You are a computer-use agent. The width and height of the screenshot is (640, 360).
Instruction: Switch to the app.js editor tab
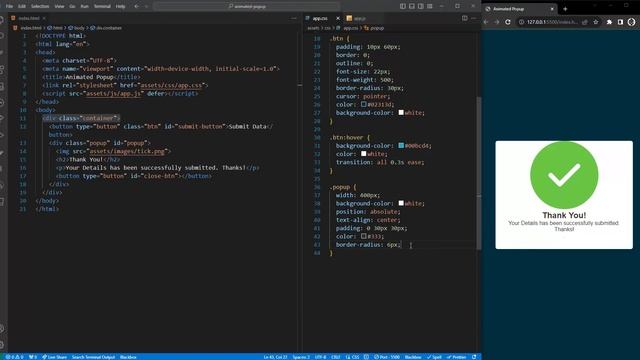(x=360, y=18)
